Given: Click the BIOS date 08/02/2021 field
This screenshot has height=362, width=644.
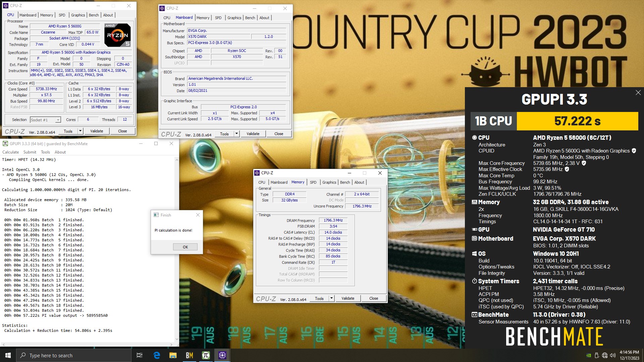Looking at the screenshot, I should (237, 91).
